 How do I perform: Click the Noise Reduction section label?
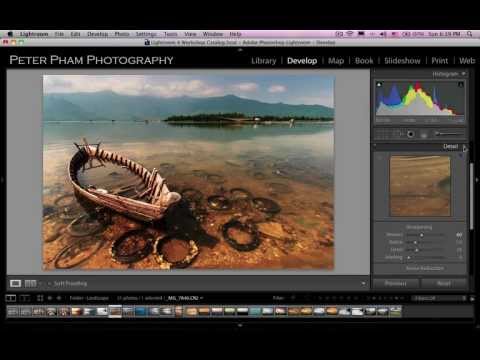[425, 268]
